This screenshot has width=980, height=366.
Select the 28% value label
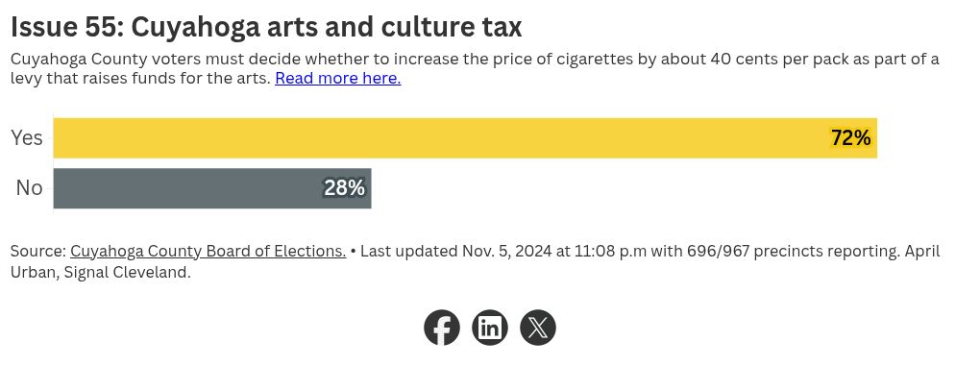tap(344, 188)
